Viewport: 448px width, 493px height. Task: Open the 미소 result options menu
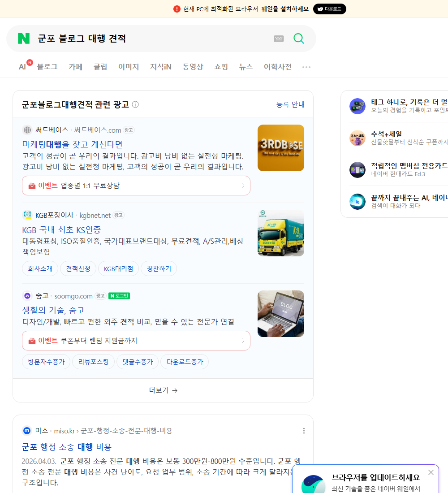click(x=304, y=431)
